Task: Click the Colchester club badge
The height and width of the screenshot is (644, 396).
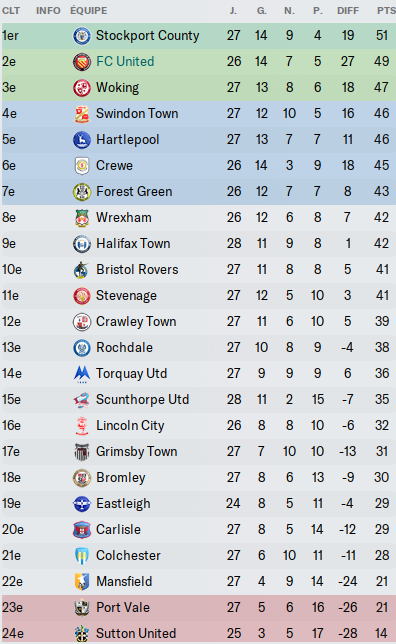Action: [x=82, y=556]
